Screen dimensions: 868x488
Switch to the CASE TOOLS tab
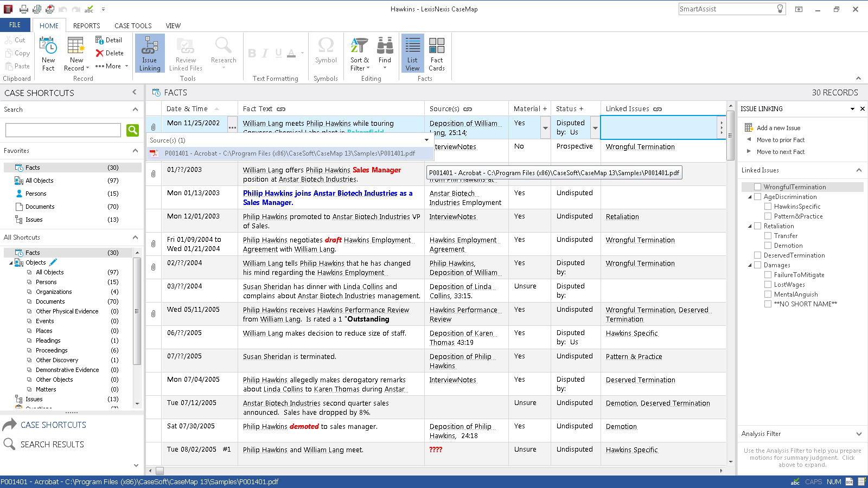tap(133, 25)
